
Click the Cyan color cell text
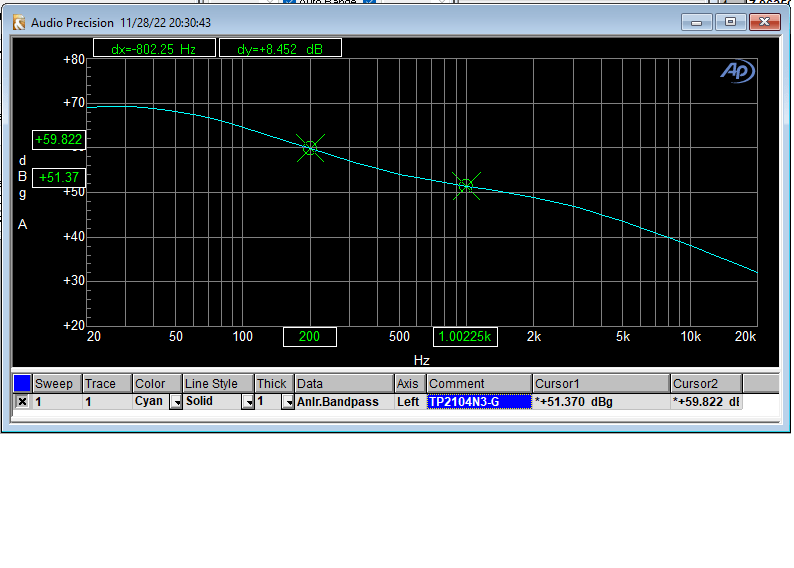148,401
